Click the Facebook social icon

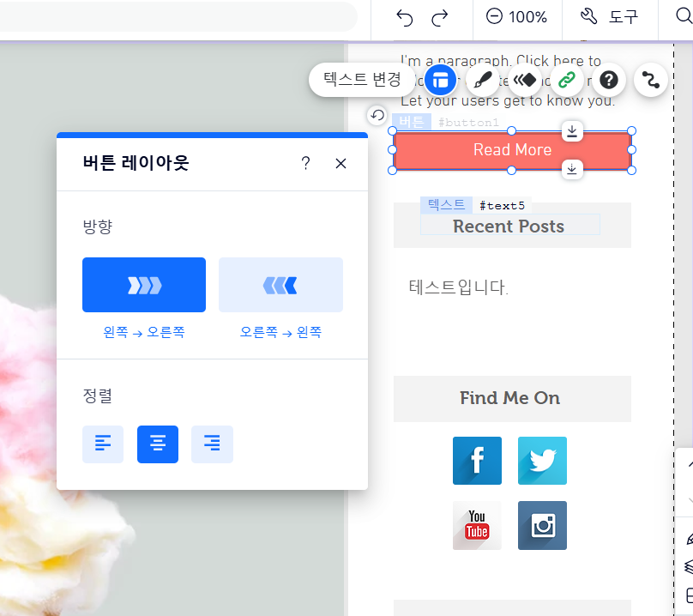coord(477,461)
